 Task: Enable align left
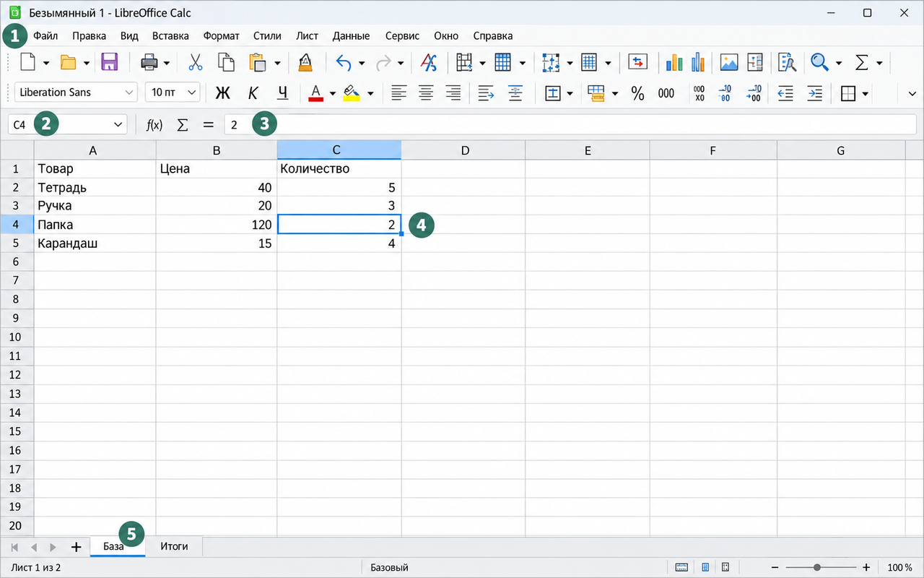(x=398, y=93)
